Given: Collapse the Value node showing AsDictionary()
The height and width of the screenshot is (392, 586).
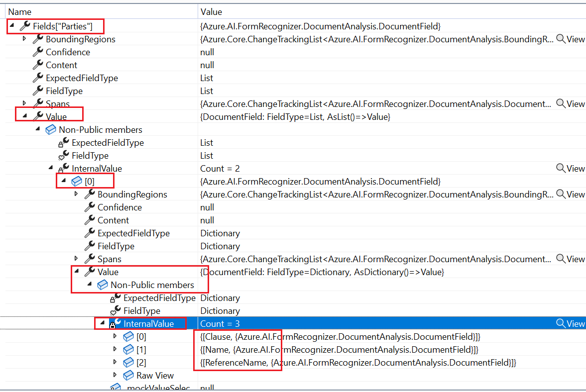Looking at the screenshot, I should 77,271.
